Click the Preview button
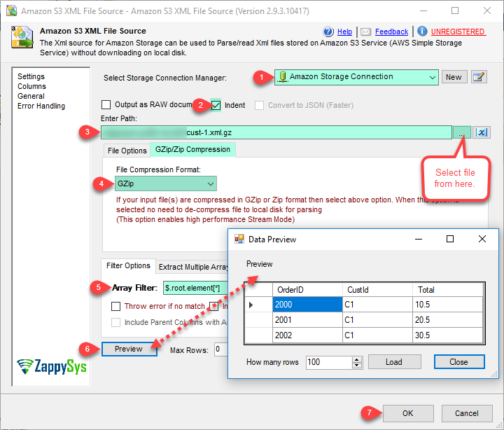This screenshot has width=504, height=430. point(129,349)
